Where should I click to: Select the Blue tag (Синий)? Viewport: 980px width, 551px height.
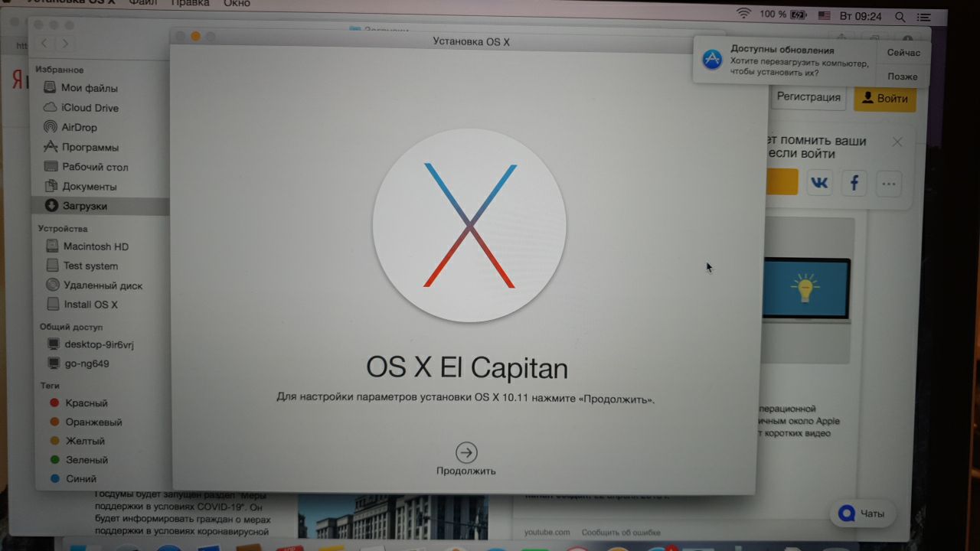click(73, 479)
